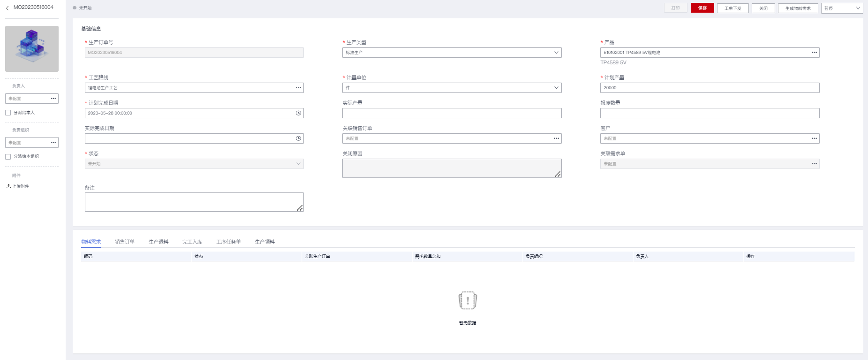The image size is (868, 360).
Task: Check the 分派给本人 checkbox
Action: coord(8,113)
